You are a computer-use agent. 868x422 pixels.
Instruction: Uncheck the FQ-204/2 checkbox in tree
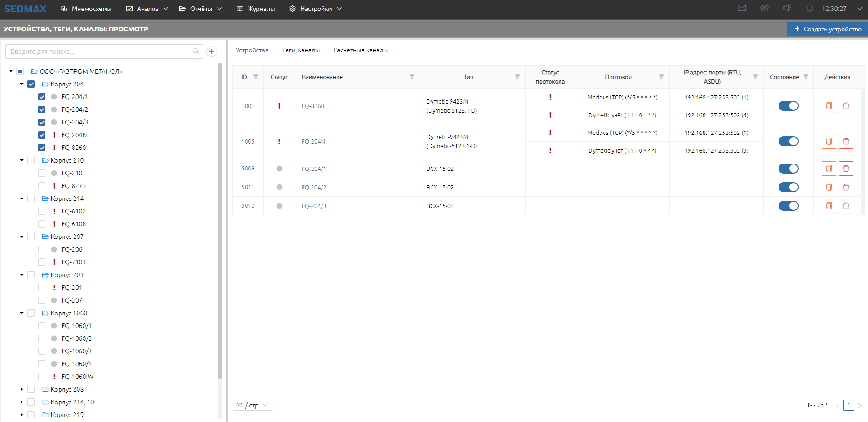coord(42,109)
